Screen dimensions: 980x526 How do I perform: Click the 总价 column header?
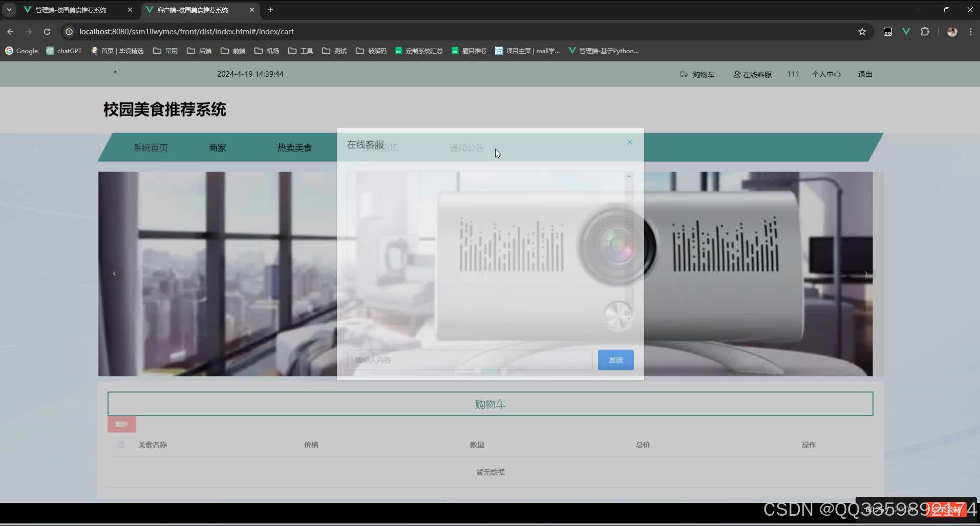coord(643,445)
